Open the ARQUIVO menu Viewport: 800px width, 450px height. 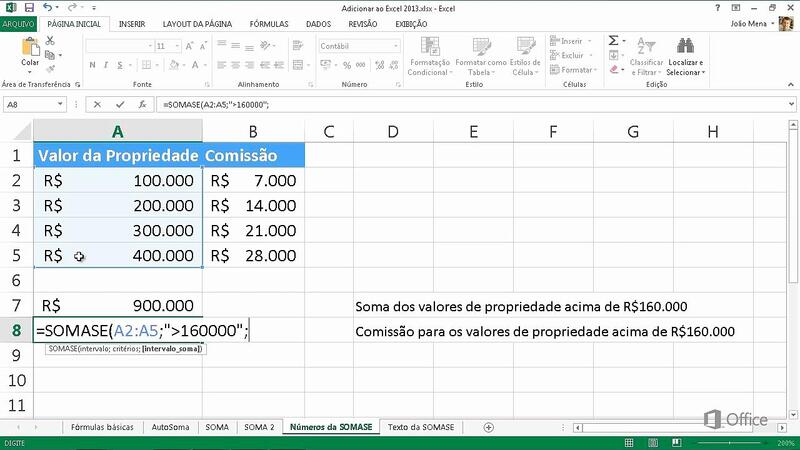[19, 22]
